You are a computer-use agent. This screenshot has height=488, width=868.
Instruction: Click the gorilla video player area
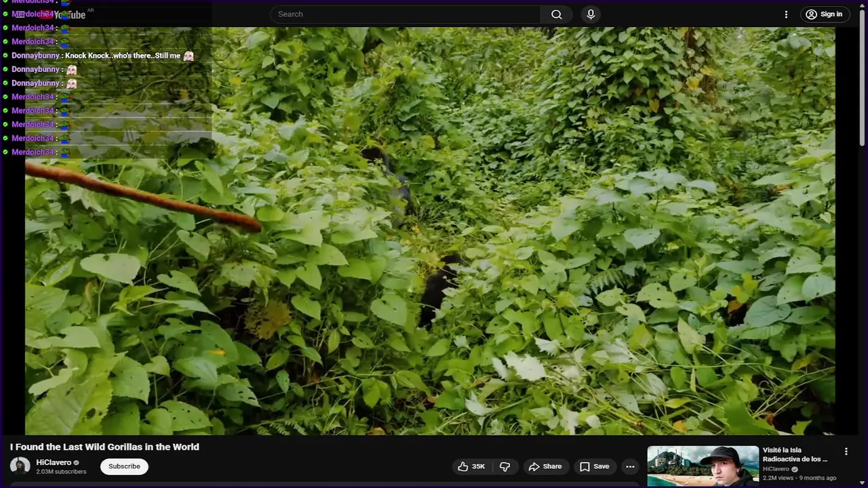click(x=430, y=230)
